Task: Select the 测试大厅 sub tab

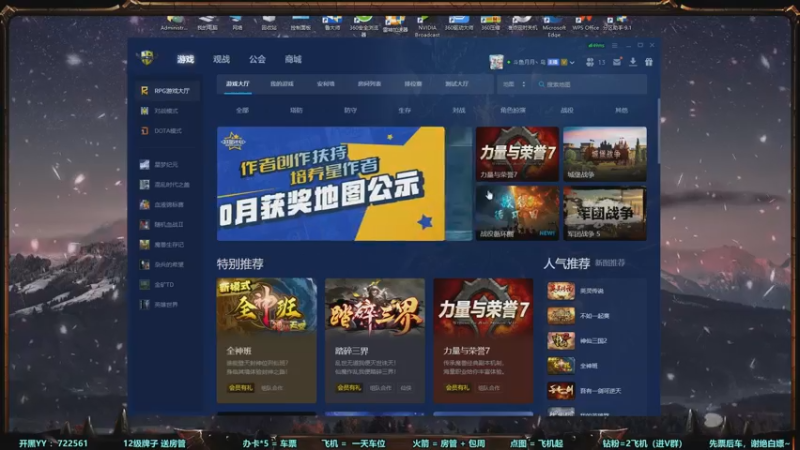Action: (x=457, y=84)
